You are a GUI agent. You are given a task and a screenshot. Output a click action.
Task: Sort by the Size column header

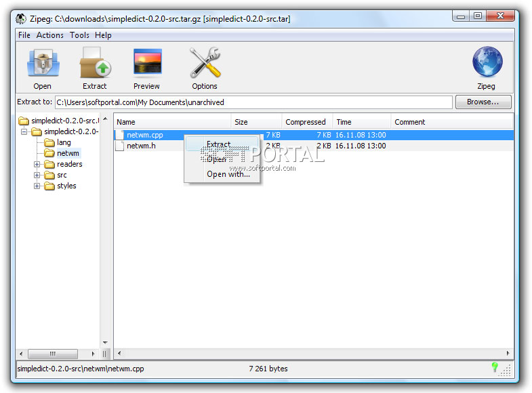(x=256, y=122)
